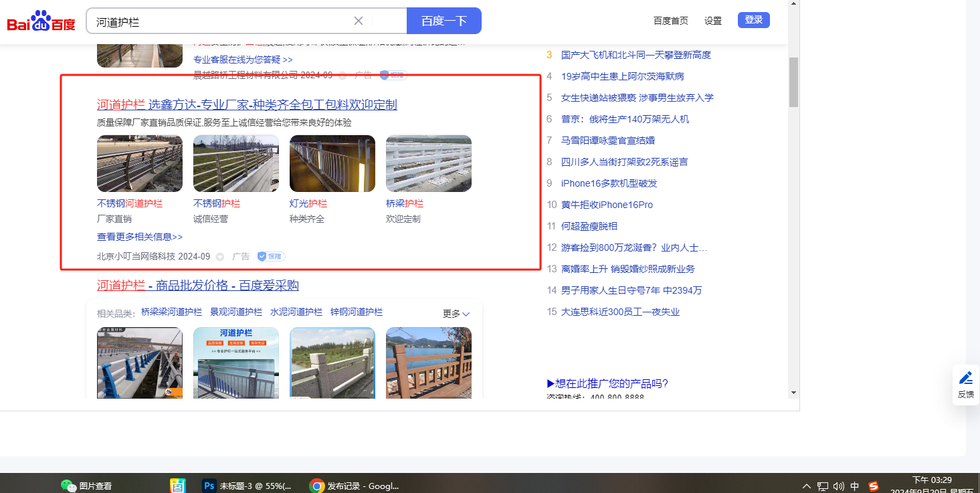Screen dimensions: 980x493
Task: Clear the search box with the X icon
Action: 359,21
